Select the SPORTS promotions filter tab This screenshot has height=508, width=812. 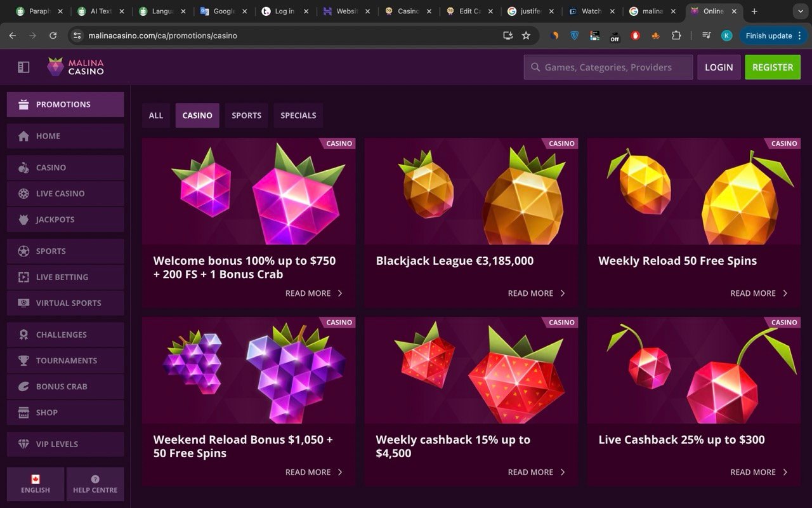click(246, 116)
